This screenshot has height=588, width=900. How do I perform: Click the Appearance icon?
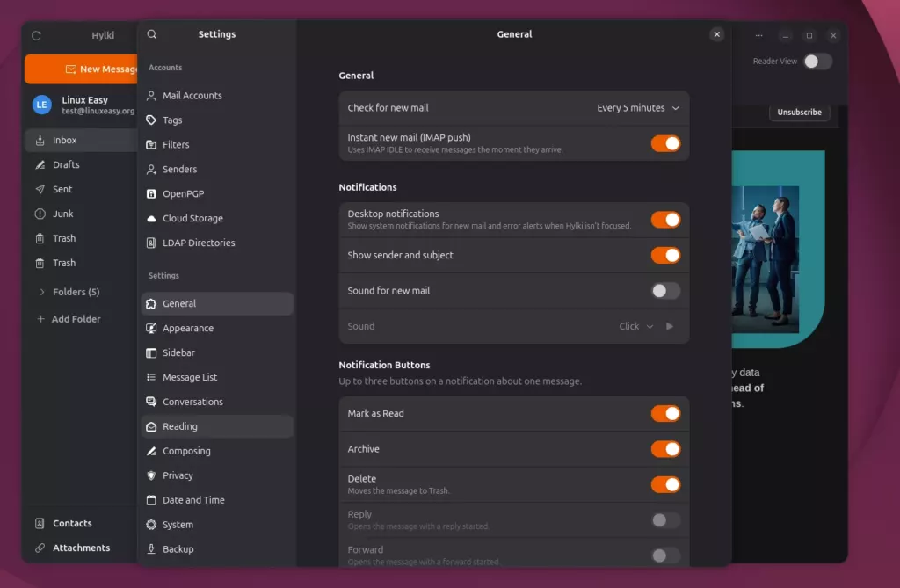click(x=151, y=329)
